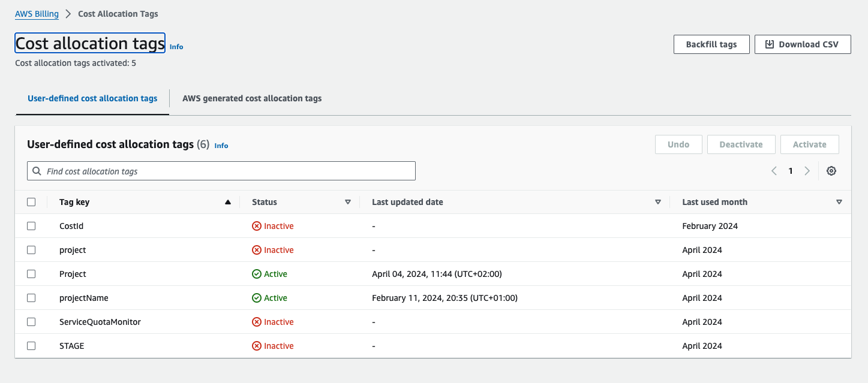Click the STAGE tag key
Screen dimensions: 868x383
[72, 346]
